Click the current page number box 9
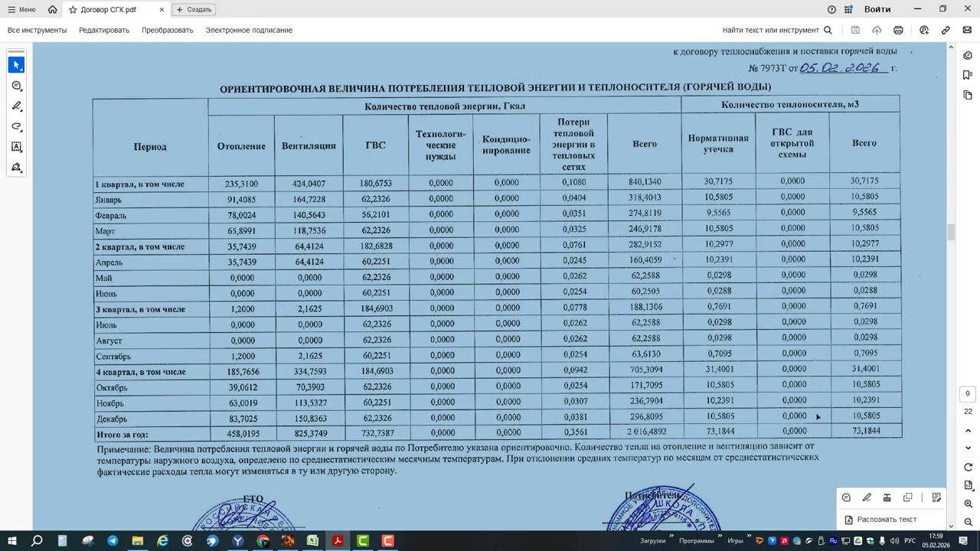The image size is (980, 551). 968,393
